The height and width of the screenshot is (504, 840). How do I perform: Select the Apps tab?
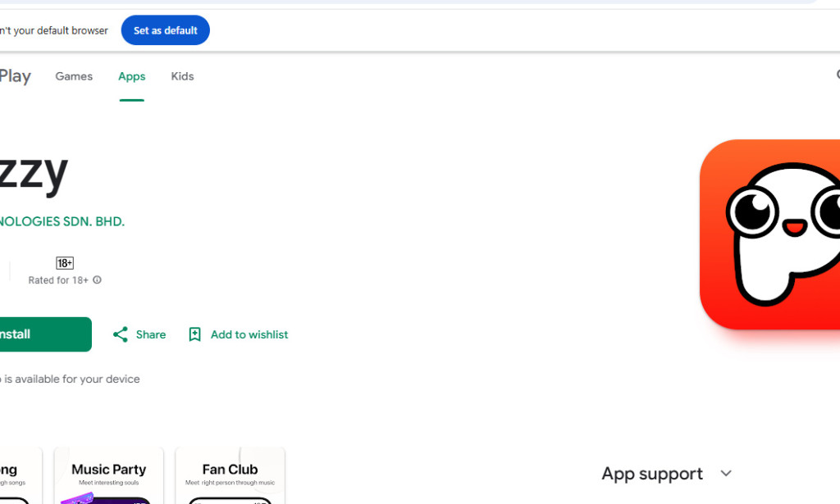(131, 75)
